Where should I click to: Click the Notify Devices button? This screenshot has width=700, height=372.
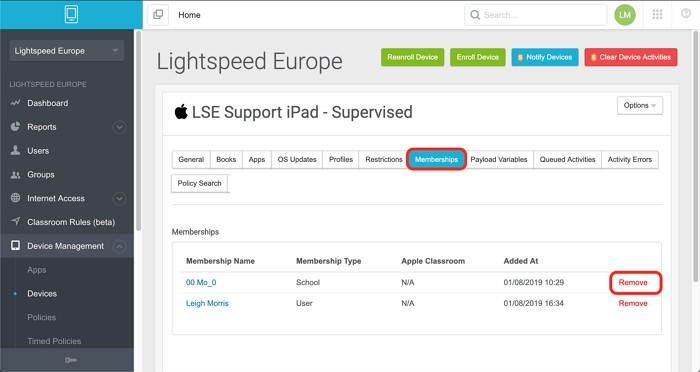click(545, 57)
